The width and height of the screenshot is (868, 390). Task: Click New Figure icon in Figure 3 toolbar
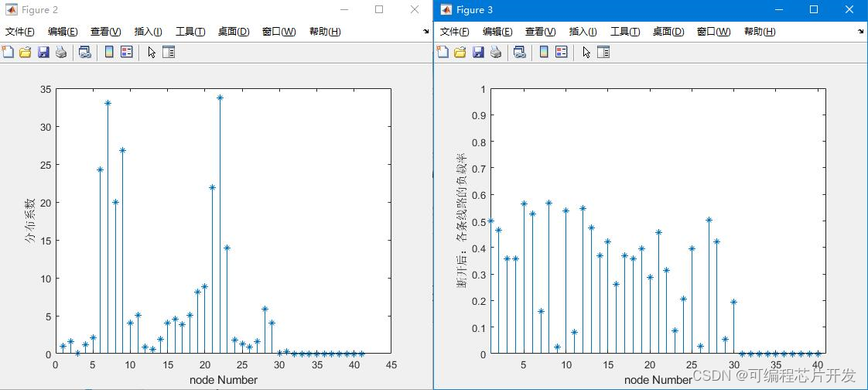[x=443, y=52]
